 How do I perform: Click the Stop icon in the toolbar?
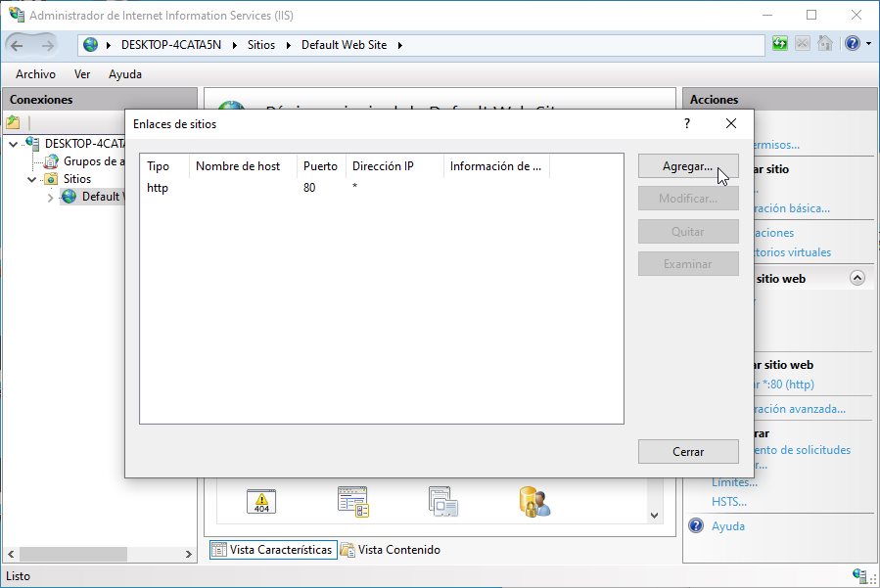click(803, 43)
